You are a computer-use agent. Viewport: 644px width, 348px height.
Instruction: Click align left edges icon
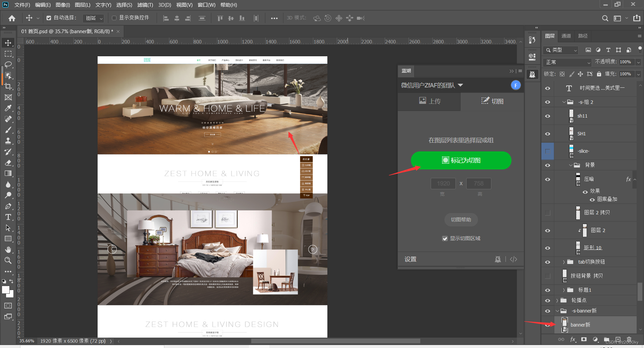166,18
